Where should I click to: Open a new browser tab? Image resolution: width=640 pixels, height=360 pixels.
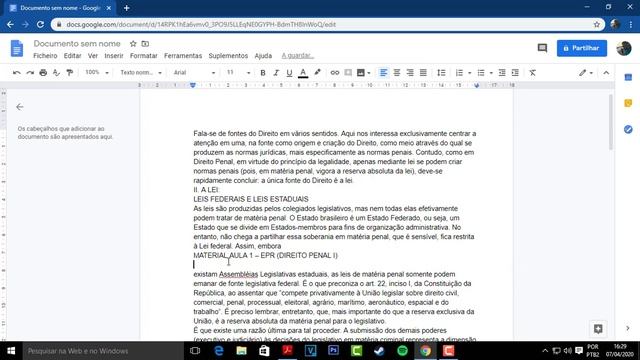(x=126, y=8)
